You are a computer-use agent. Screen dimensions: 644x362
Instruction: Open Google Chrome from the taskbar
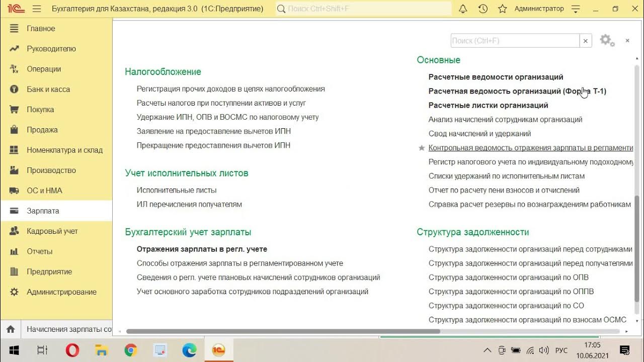(x=131, y=350)
